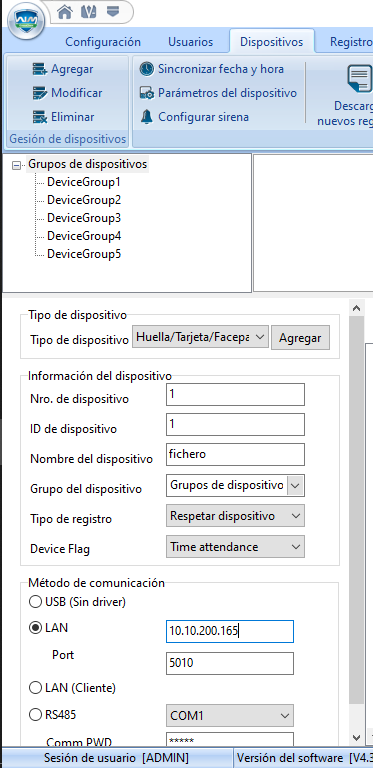
Task: Click the Agregar button beside device type
Action: pos(300,338)
